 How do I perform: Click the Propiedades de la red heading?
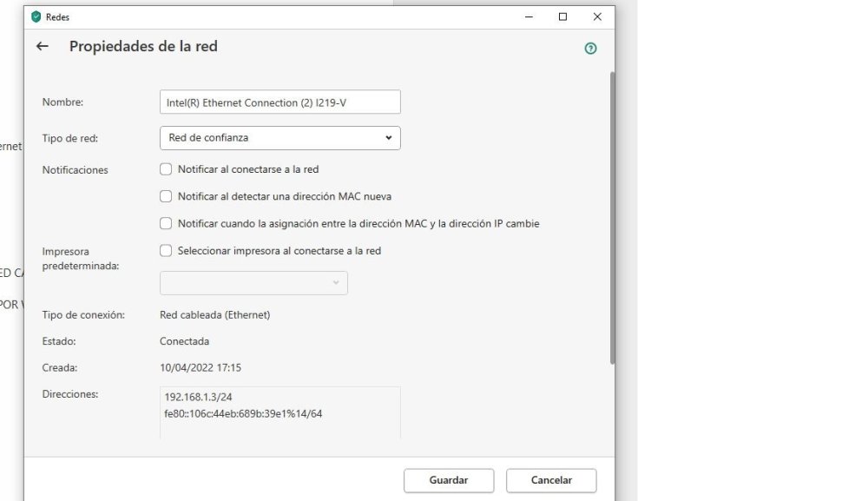click(143, 47)
